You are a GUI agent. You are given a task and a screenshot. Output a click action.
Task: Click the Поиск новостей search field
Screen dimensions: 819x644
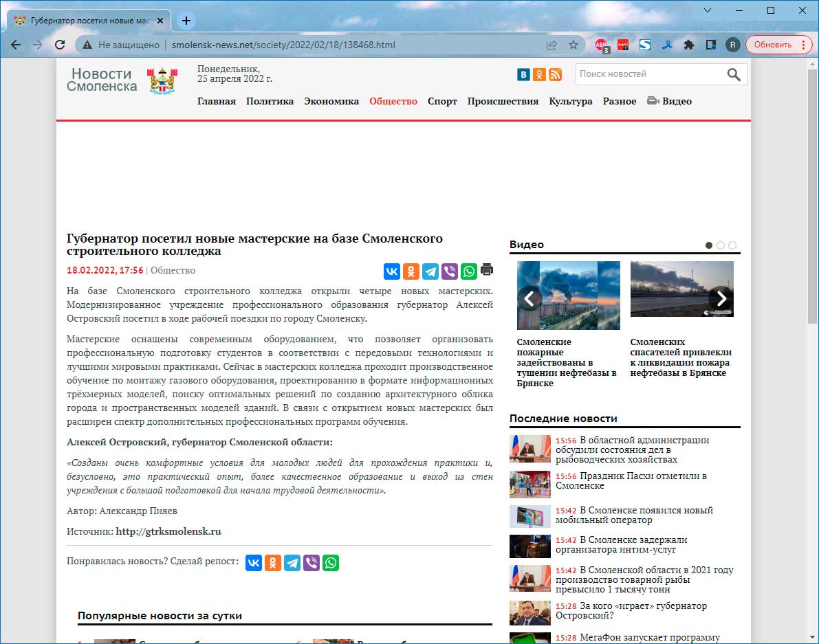650,74
